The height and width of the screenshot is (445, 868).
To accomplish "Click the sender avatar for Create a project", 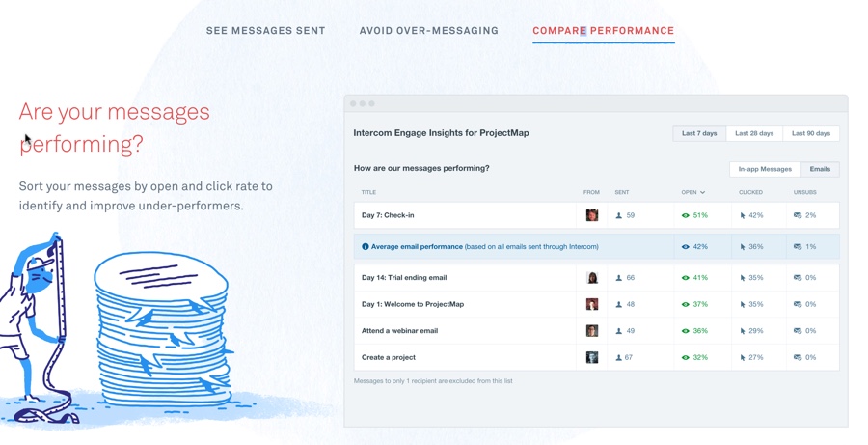I will [x=592, y=357].
